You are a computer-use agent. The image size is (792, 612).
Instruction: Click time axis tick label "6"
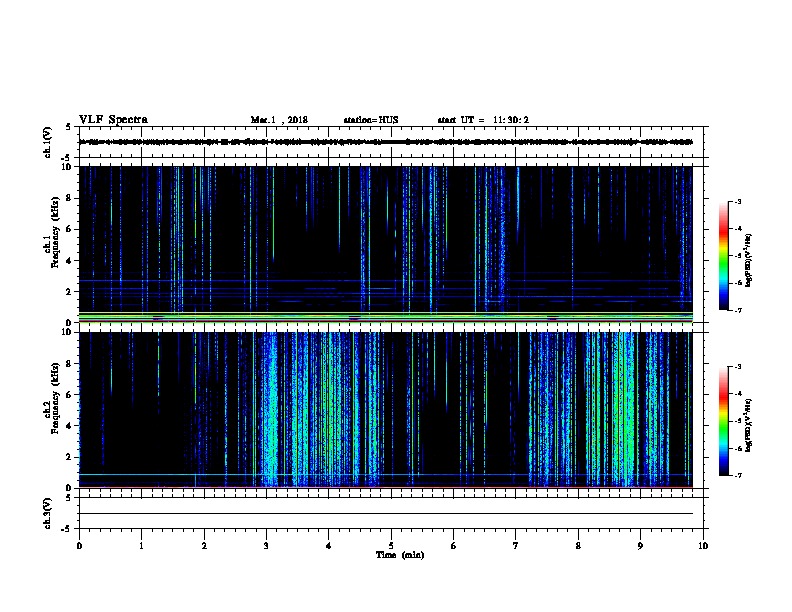pyautogui.click(x=453, y=546)
